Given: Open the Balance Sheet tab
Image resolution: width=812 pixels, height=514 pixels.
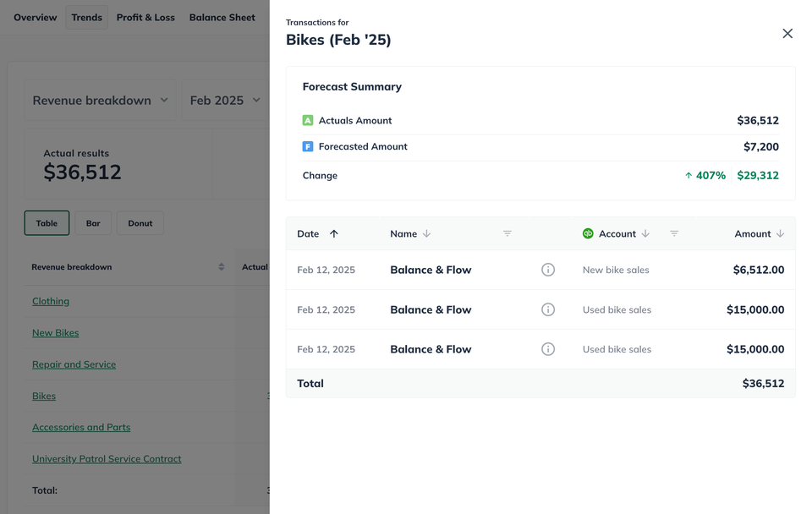Looking at the screenshot, I should (222, 17).
